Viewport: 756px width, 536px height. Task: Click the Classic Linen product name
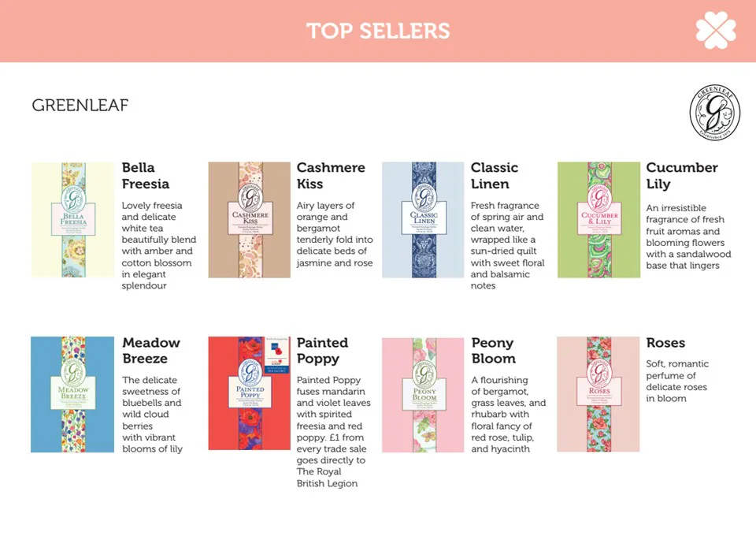[495, 176]
